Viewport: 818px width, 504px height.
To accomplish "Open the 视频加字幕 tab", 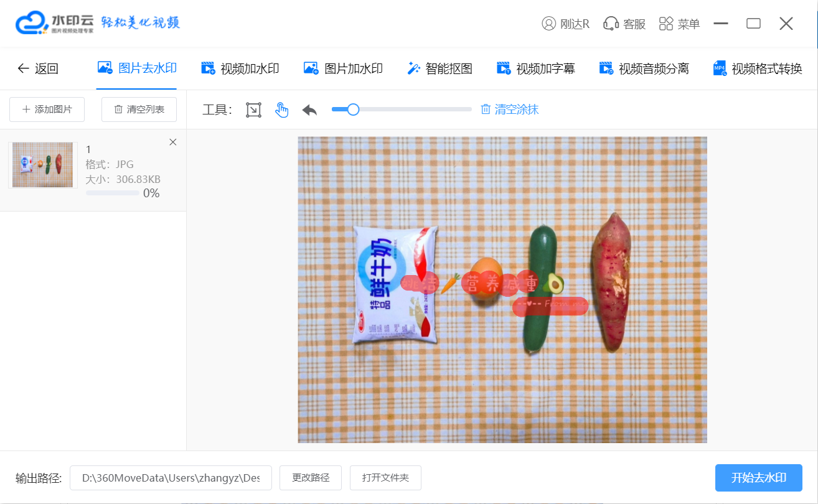I will pos(535,68).
